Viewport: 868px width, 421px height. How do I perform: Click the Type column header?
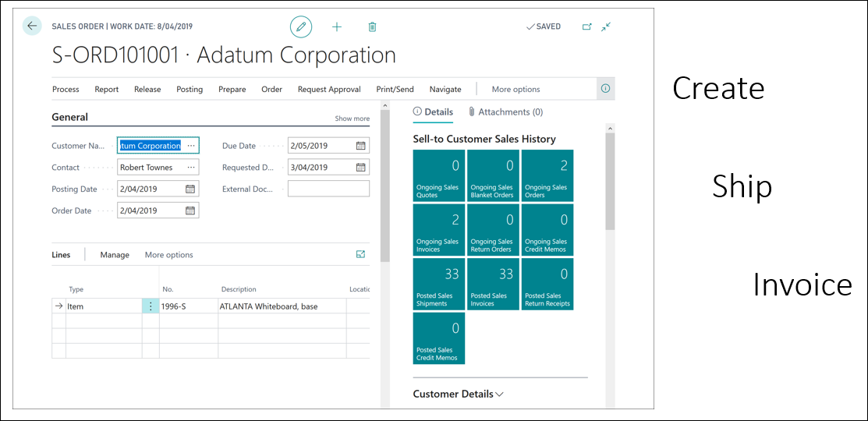click(x=76, y=289)
